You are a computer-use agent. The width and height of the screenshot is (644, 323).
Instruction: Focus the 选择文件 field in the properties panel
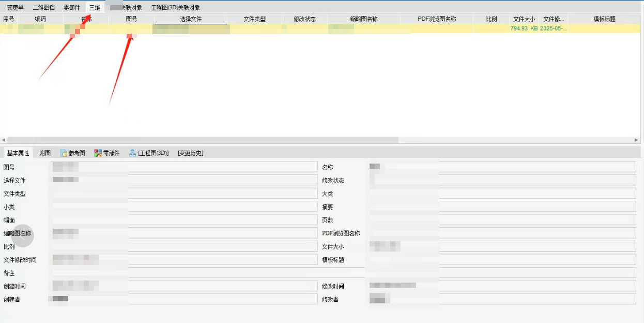[182, 180]
